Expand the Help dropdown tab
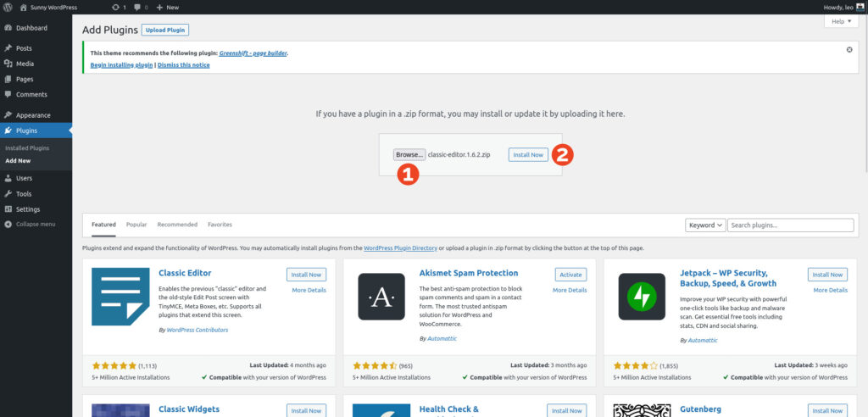The image size is (868, 417). coord(840,21)
